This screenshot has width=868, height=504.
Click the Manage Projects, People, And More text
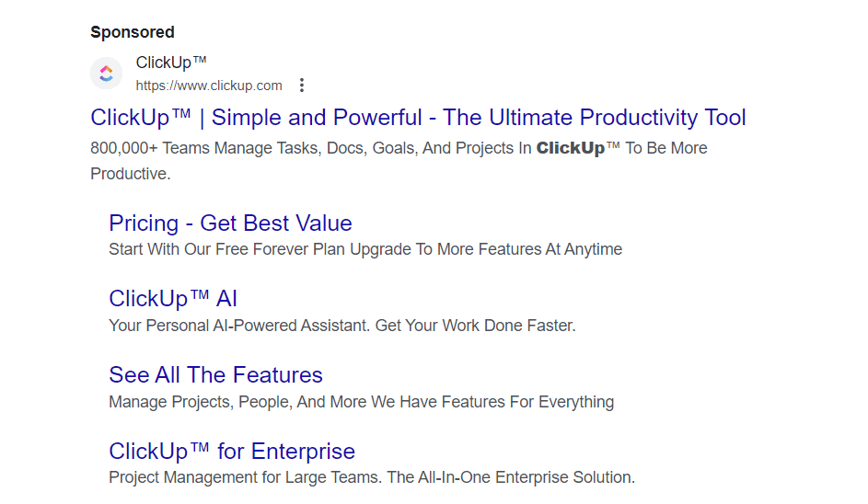(237, 402)
